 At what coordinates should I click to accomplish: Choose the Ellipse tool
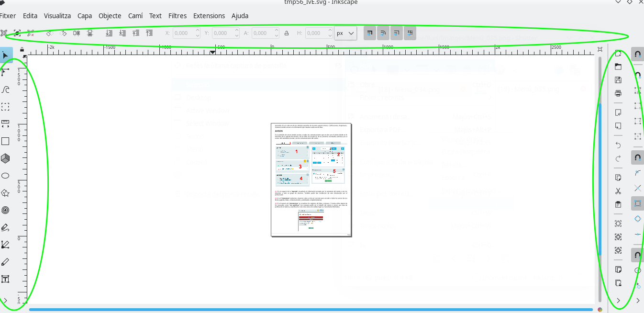pyautogui.click(x=5, y=176)
